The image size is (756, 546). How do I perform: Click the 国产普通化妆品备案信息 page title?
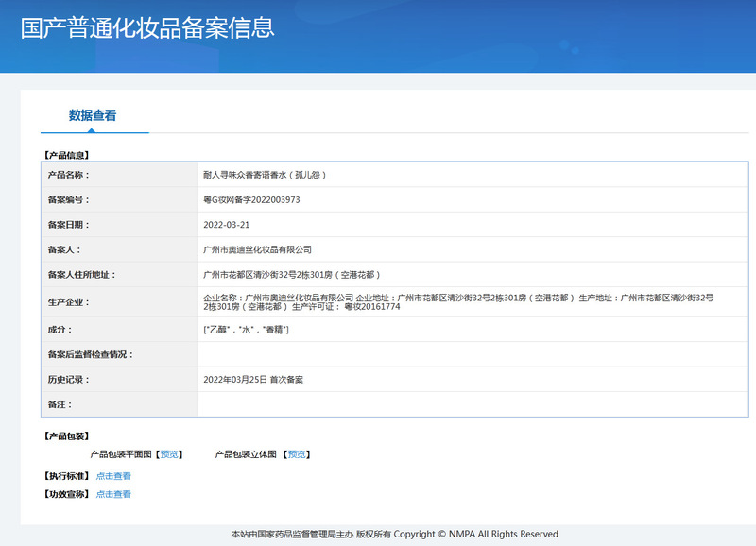tap(147, 27)
